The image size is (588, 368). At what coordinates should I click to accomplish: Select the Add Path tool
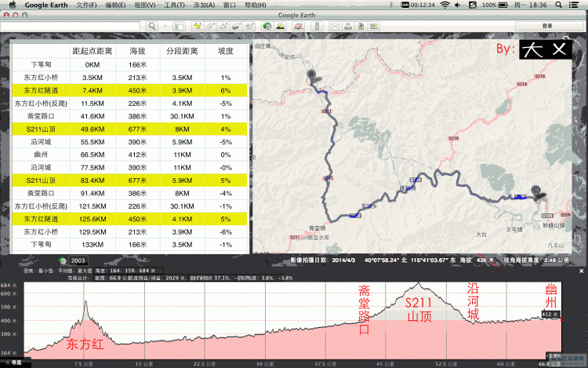[x=222, y=26]
